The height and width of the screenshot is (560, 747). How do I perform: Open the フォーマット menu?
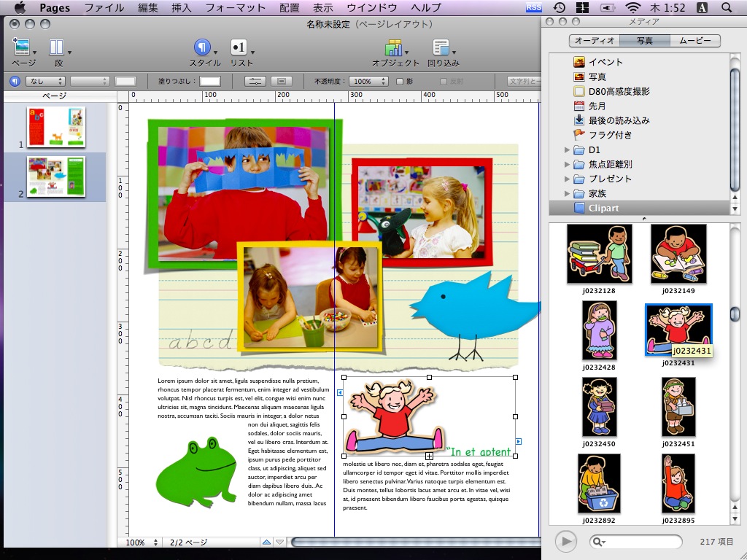235,7
